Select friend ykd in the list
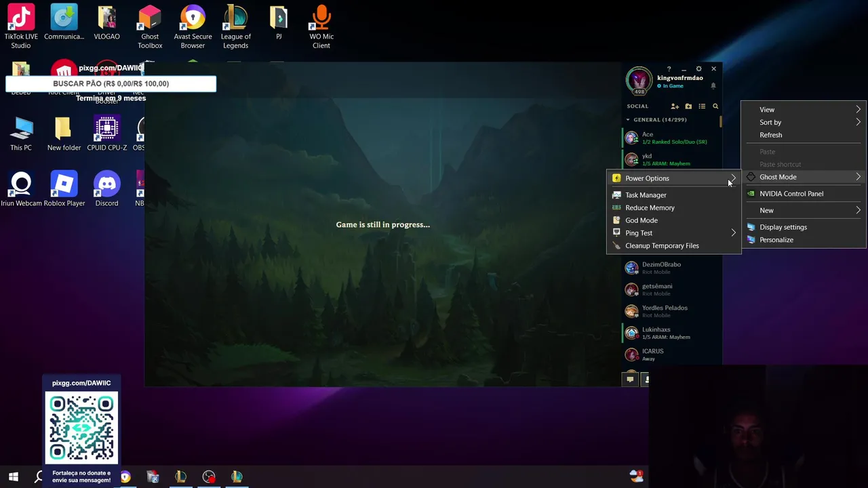The image size is (868, 488). tap(671, 159)
